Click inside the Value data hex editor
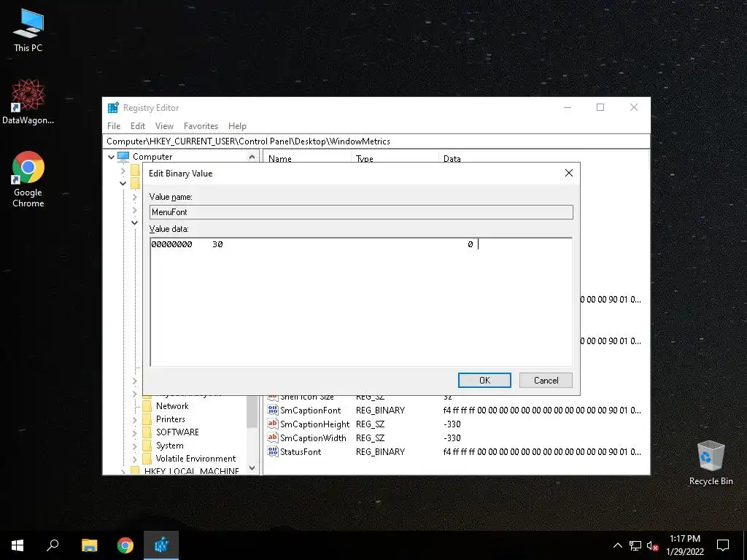This screenshot has width=747, height=560. click(361, 302)
